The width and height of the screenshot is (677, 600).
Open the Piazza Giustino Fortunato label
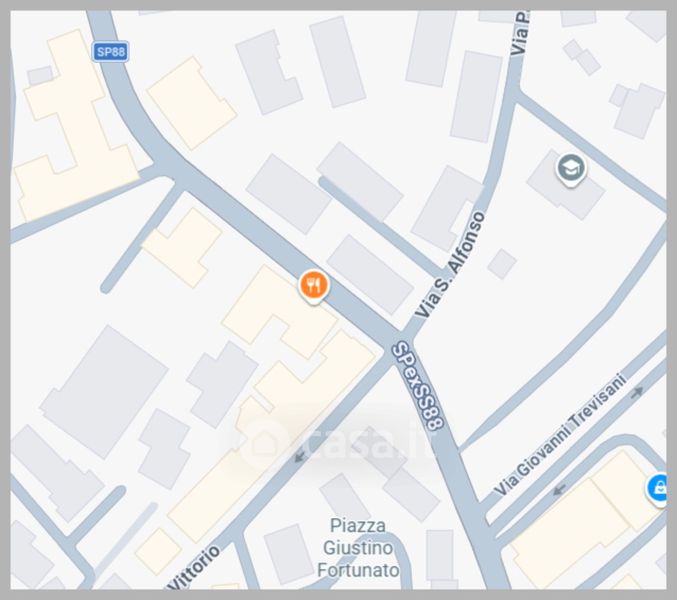358,548
